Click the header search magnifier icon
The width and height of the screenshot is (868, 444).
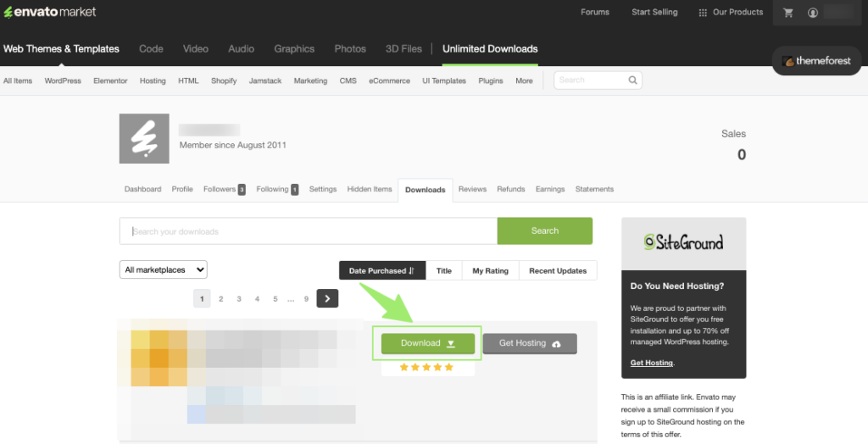tap(632, 80)
